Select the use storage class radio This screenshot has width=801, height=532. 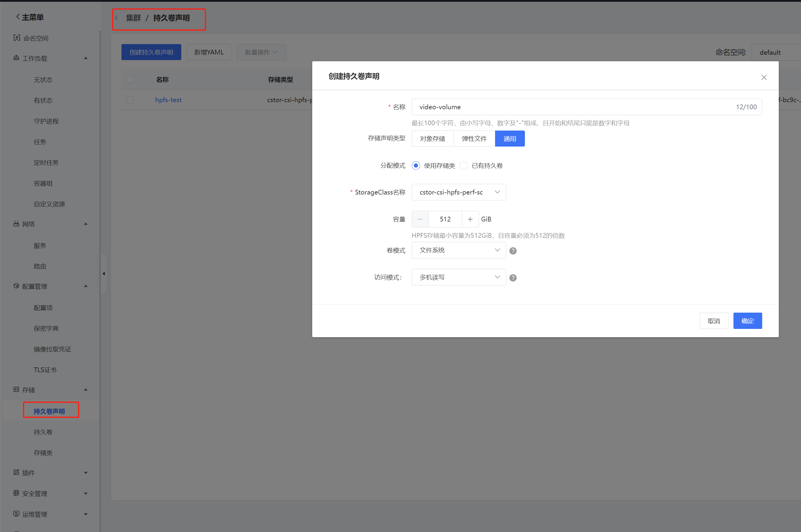point(416,165)
